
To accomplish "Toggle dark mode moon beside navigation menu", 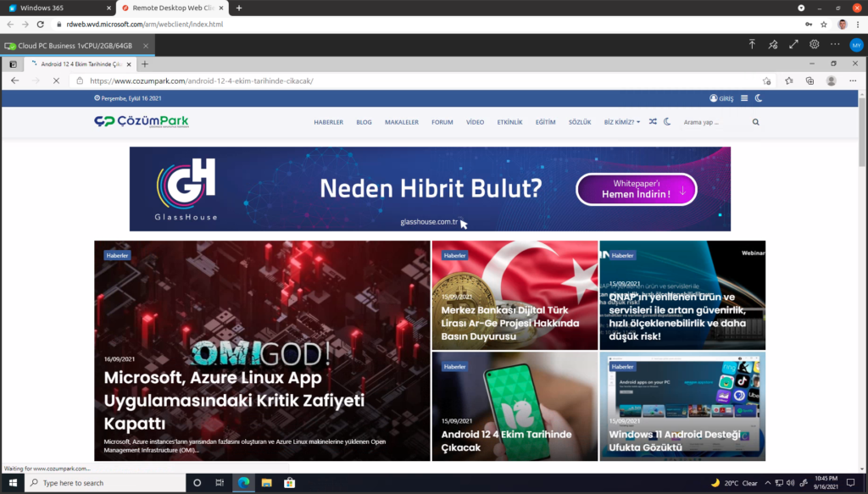I will tap(667, 122).
